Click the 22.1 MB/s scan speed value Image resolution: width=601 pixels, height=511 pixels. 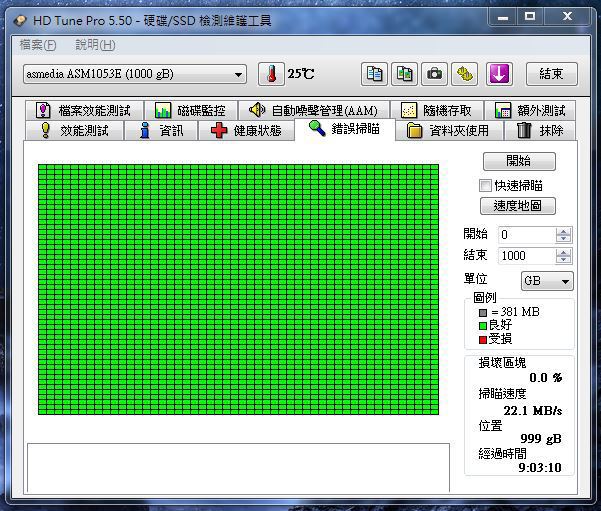(x=532, y=411)
